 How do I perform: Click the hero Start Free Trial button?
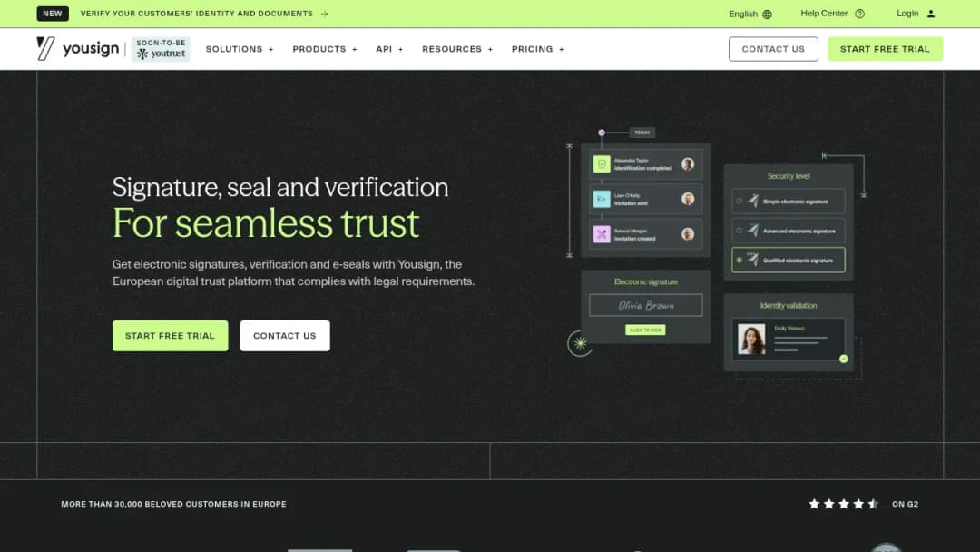click(x=170, y=336)
